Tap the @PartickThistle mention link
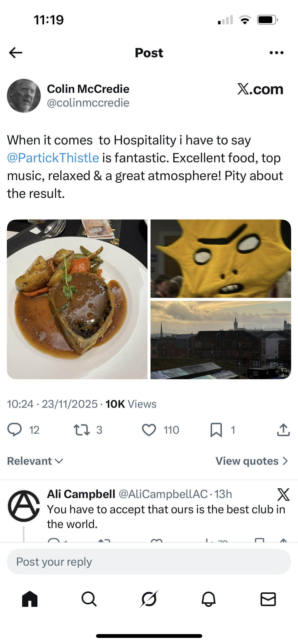The image size is (298, 644). pyautogui.click(x=53, y=158)
